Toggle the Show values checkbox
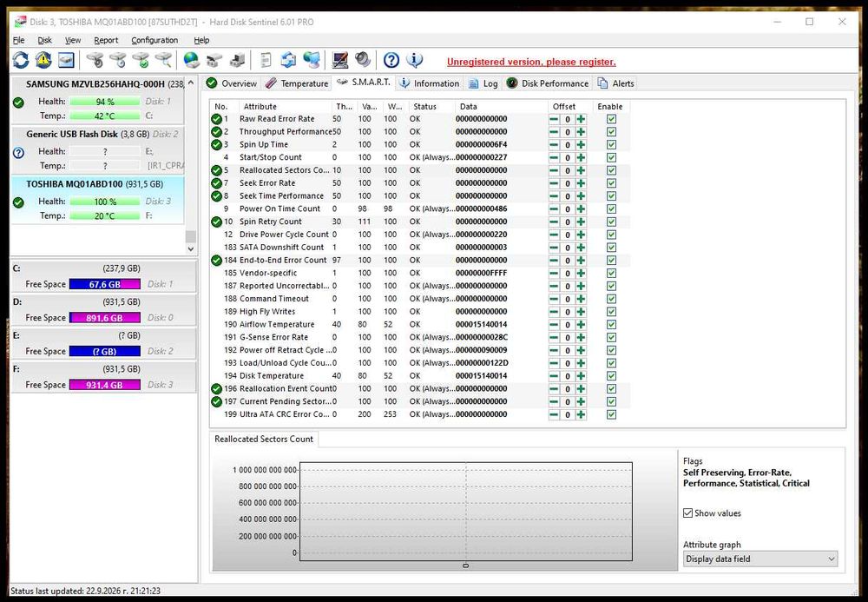868x602 pixels. [687, 513]
